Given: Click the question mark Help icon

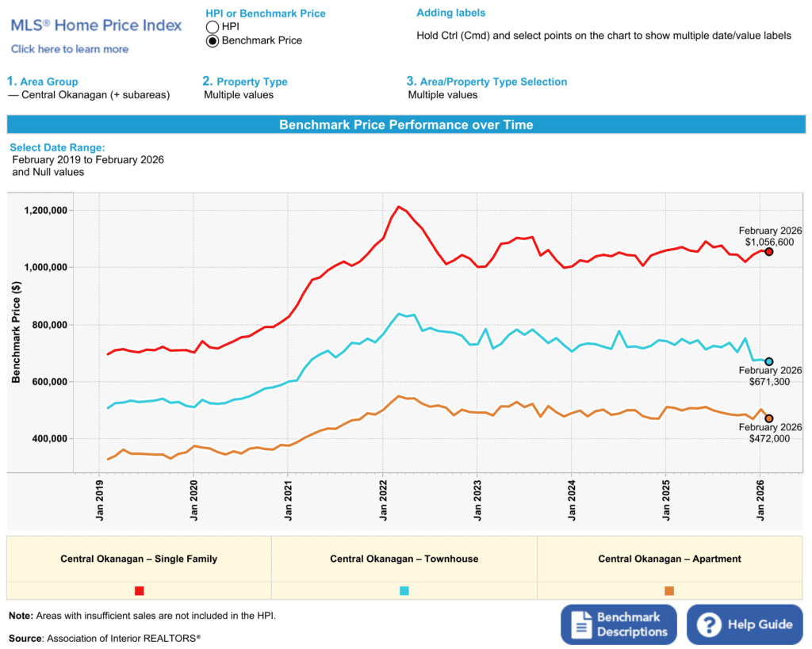Looking at the screenshot, I should tap(708, 624).
